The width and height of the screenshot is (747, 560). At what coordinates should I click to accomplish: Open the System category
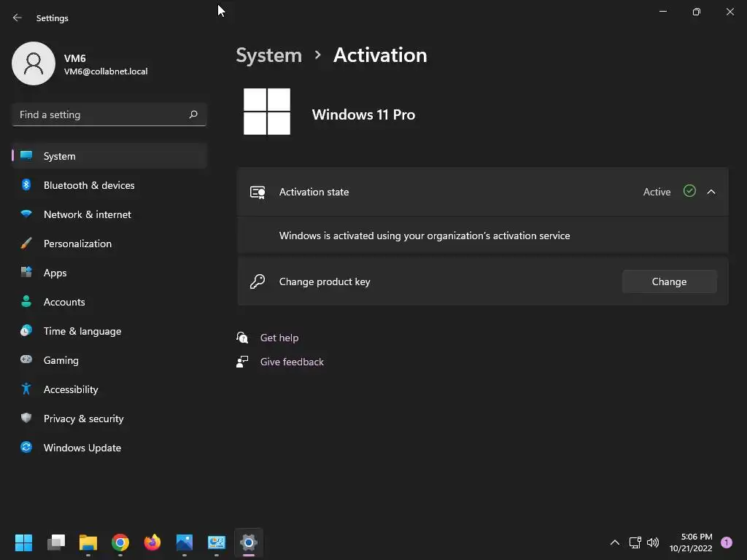[109, 156]
